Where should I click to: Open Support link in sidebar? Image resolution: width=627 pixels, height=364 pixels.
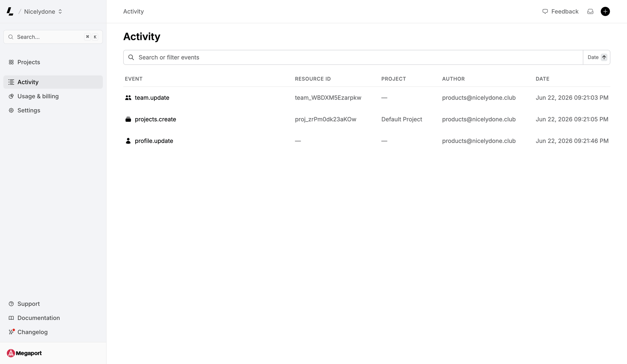coord(53,304)
